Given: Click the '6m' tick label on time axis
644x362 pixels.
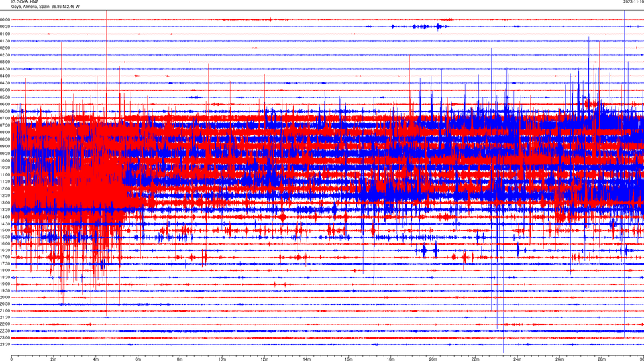Looking at the screenshot, I should [138, 359].
